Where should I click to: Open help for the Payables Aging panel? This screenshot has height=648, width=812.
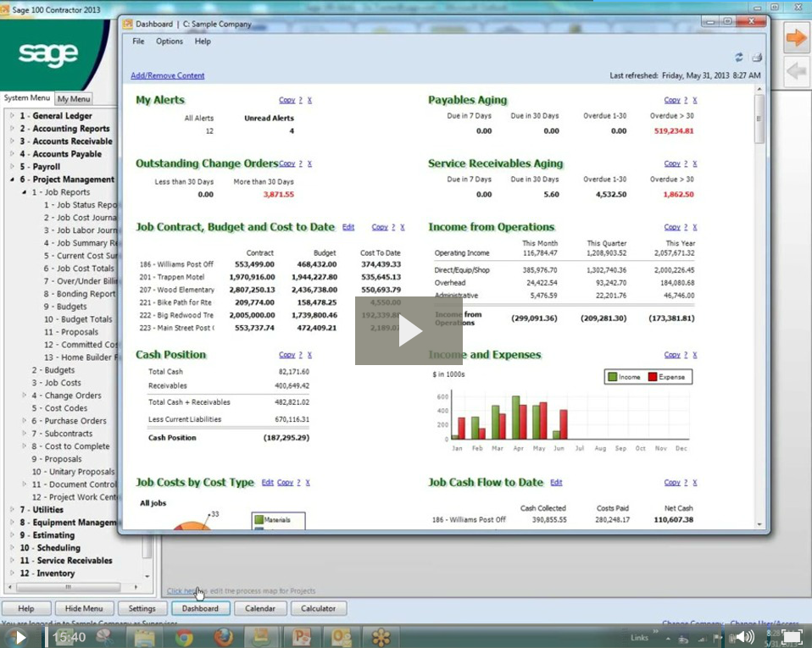686,101
